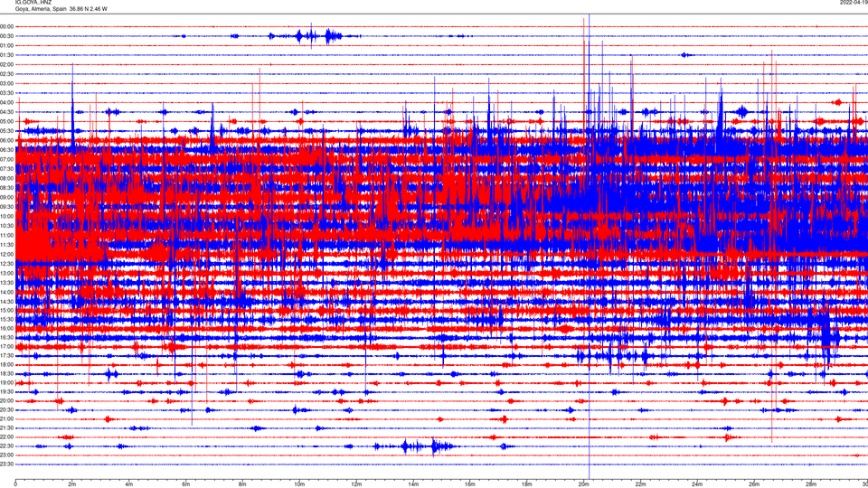Select the 05:30 time label
868x488 pixels.
coord(6,130)
